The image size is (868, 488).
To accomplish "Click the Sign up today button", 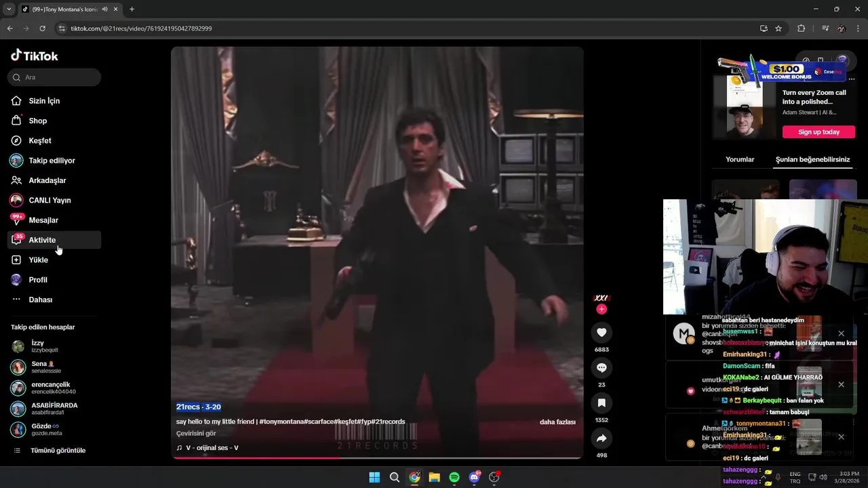I will tap(818, 132).
